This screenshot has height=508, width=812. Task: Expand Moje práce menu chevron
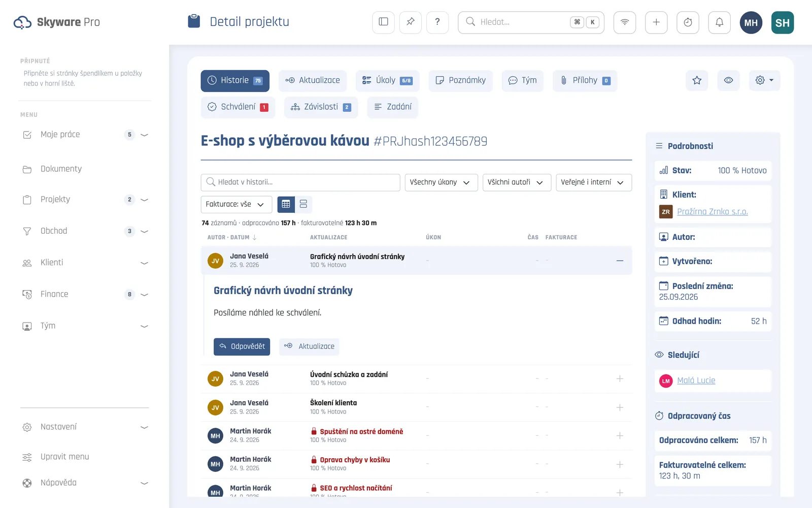[x=144, y=135]
